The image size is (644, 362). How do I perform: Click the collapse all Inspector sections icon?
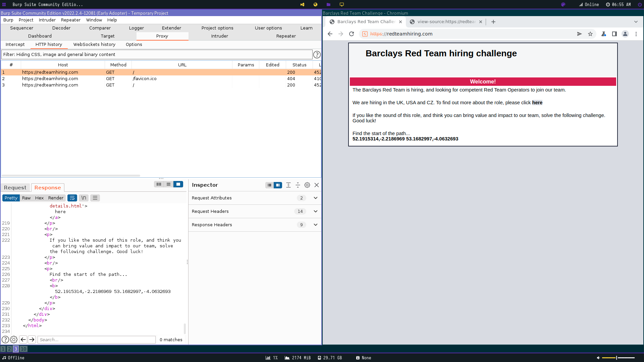pyautogui.click(x=298, y=185)
